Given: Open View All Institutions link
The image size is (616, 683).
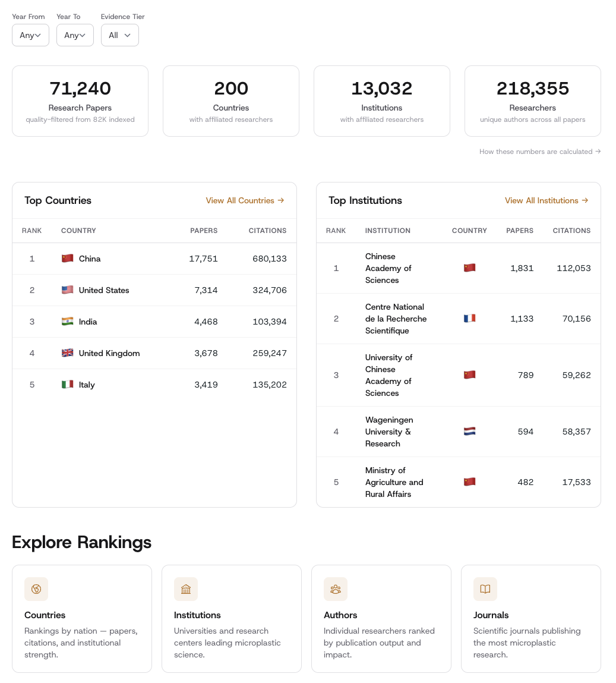Looking at the screenshot, I should [x=546, y=200].
